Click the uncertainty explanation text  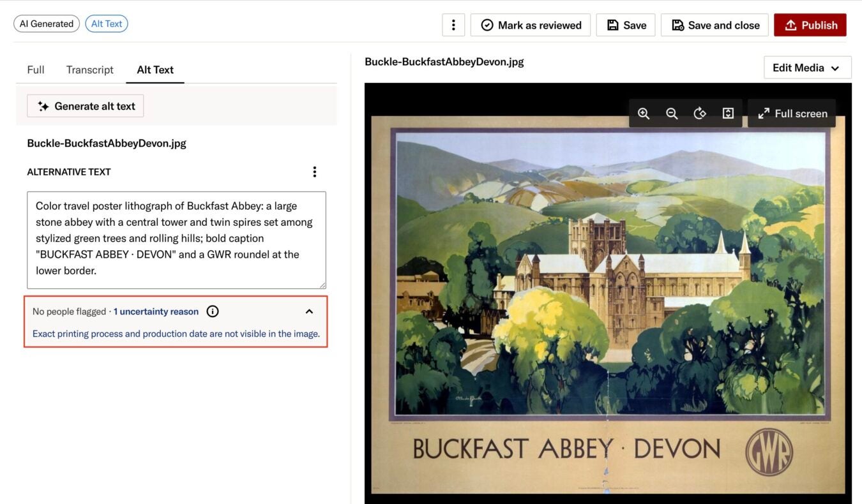pyautogui.click(x=176, y=334)
